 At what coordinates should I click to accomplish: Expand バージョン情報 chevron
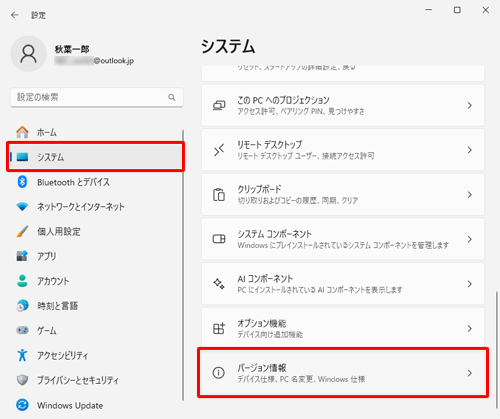(x=470, y=373)
